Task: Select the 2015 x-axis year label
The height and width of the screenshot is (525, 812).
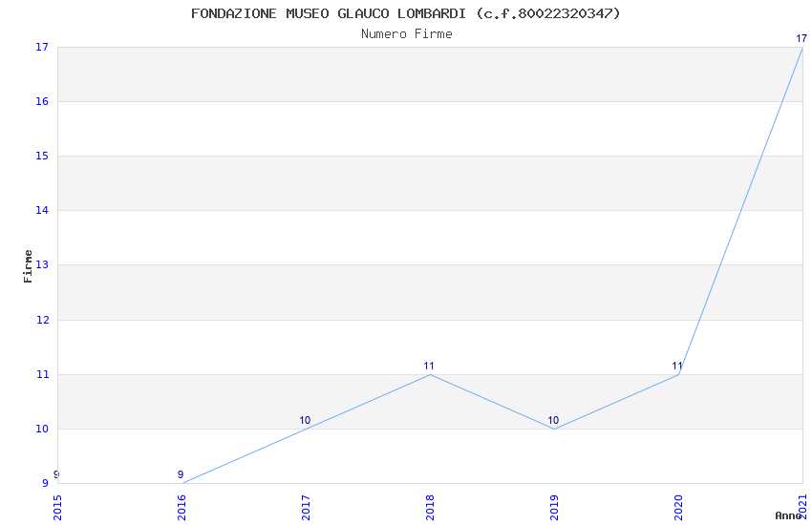Action: pyautogui.click(x=57, y=508)
